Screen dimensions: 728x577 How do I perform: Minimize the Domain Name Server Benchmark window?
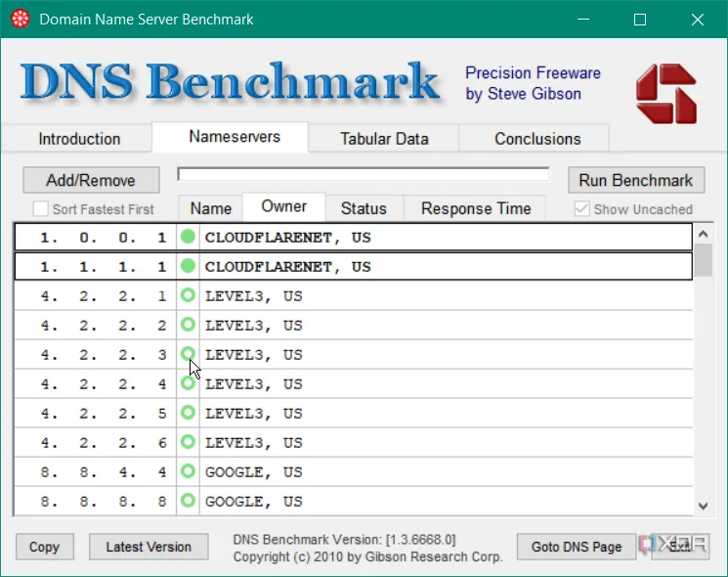click(583, 20)
